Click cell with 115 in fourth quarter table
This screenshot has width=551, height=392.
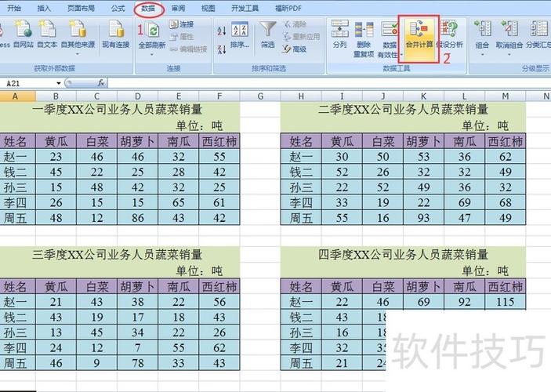506,302
